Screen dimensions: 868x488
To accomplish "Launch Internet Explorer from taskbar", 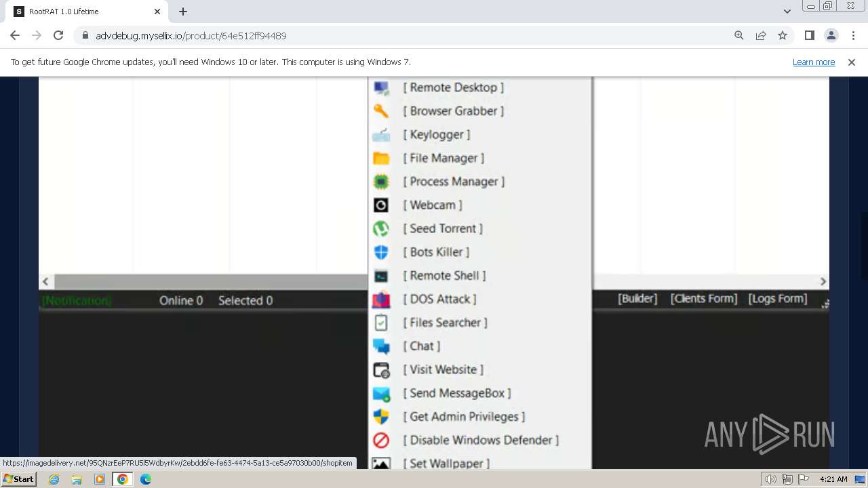I will click(x=54, y=479).
